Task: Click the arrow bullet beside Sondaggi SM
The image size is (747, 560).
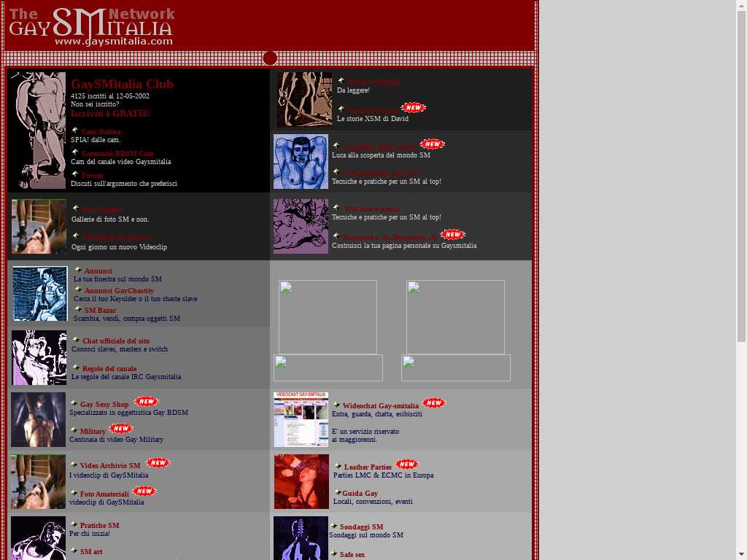Action: (x=334, y=526)
